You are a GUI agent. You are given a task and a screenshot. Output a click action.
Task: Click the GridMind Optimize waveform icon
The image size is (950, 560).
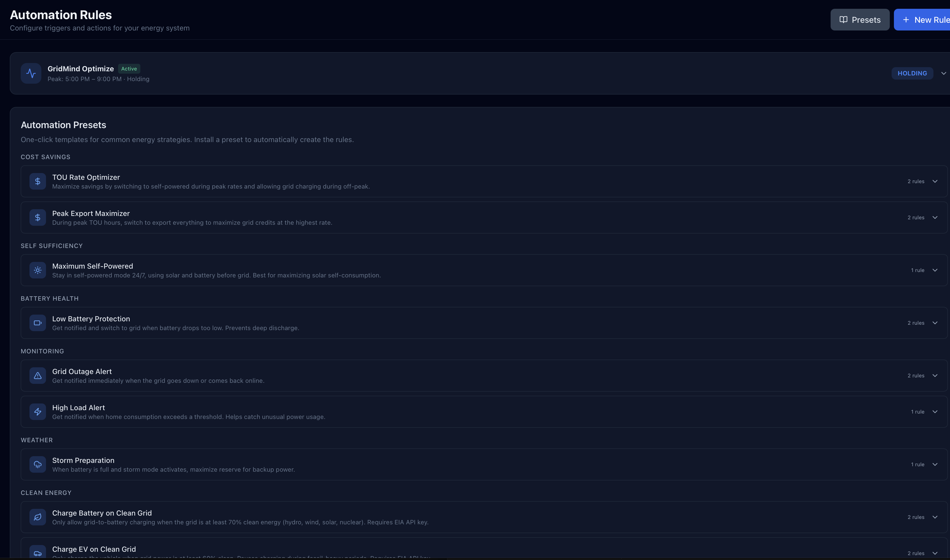[x=31, y=73]
